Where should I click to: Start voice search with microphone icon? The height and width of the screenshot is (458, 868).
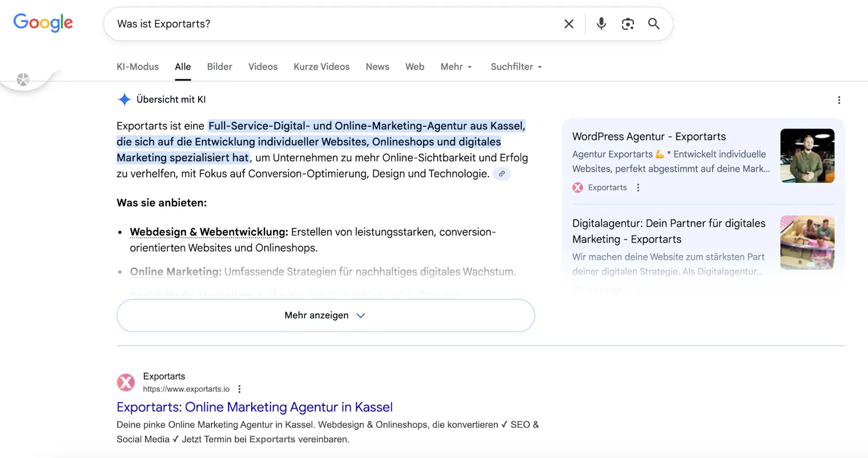(601, 24)
